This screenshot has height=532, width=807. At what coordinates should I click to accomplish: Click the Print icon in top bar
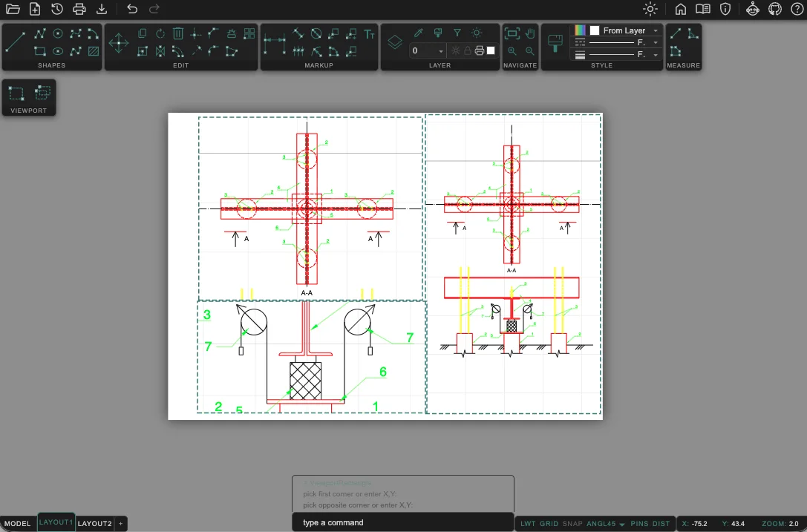(79, 9)
